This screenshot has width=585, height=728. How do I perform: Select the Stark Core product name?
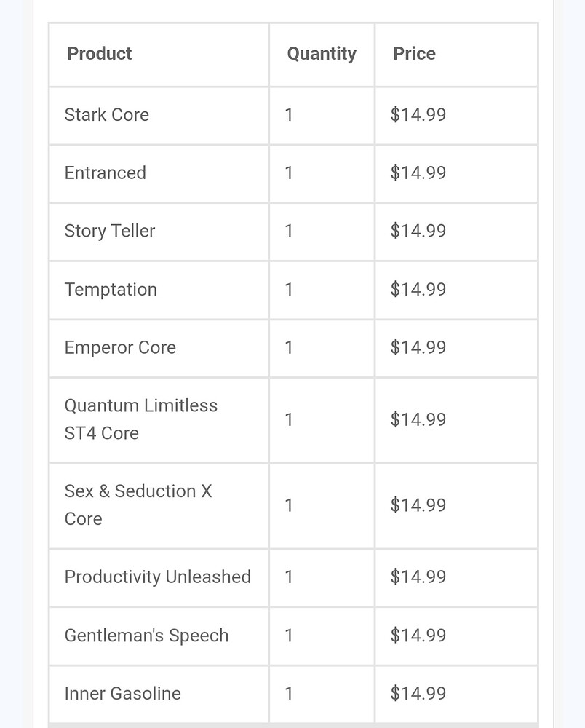tap(107, 115)
